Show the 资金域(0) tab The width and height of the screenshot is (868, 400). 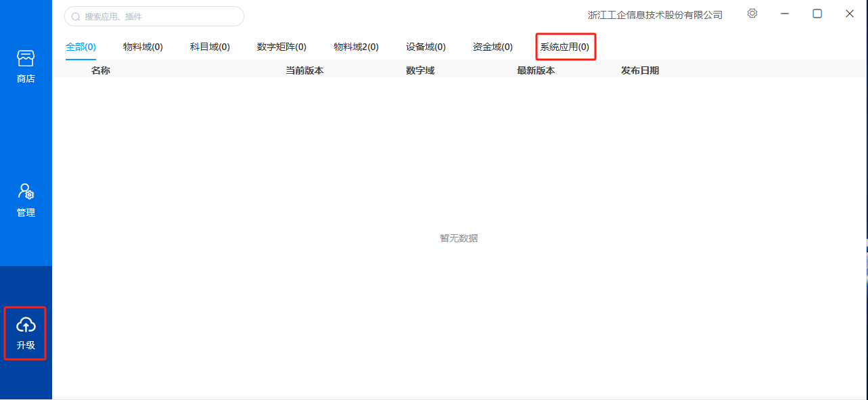pyautogui.click(x=493, y=47)
